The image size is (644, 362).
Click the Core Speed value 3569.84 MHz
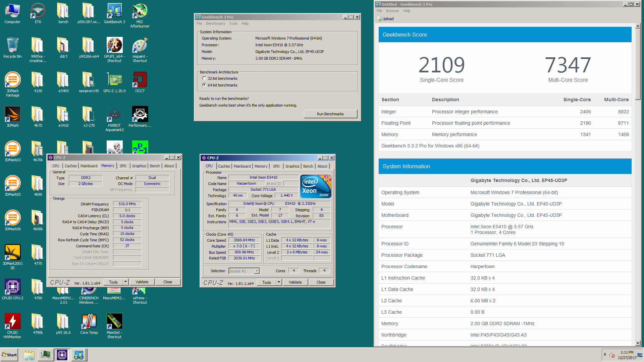pos(244,240)
